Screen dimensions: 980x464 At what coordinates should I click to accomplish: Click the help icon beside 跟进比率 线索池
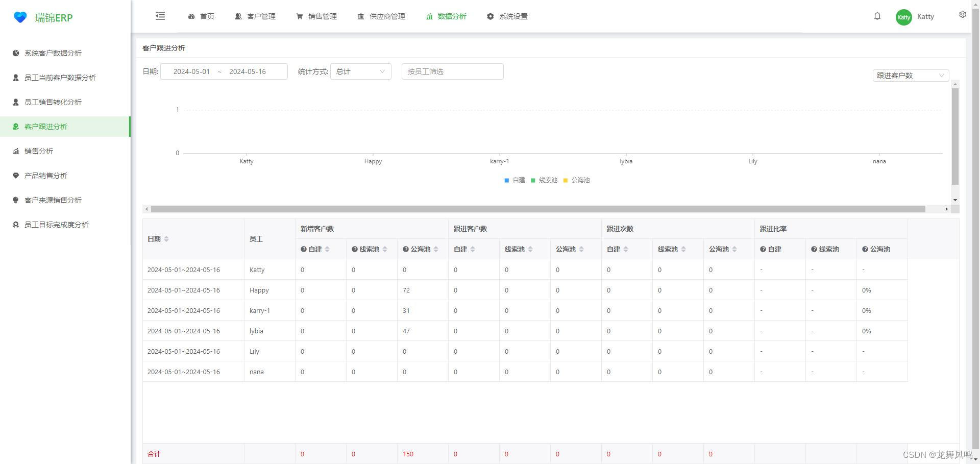[814, 249]
